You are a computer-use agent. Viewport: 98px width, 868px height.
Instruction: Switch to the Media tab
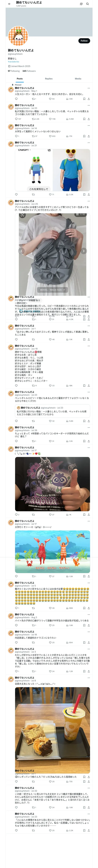coord(78,79)
